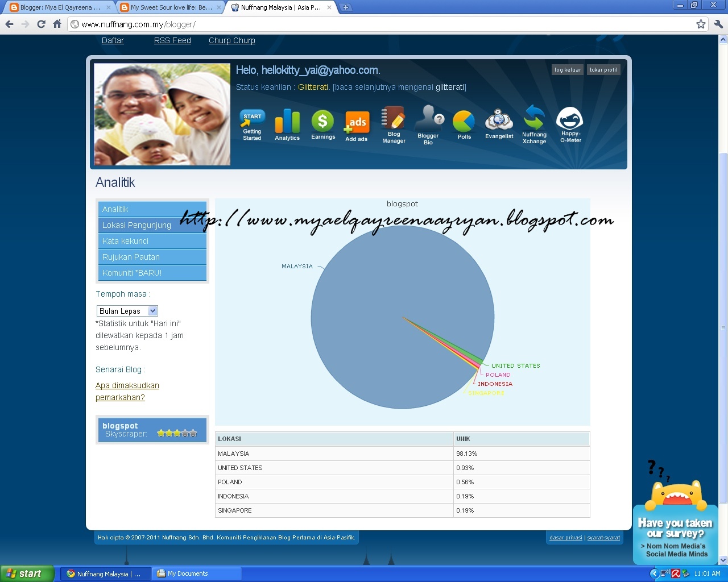Select the blogspot Skyscraper blog entry

point(152,429)
